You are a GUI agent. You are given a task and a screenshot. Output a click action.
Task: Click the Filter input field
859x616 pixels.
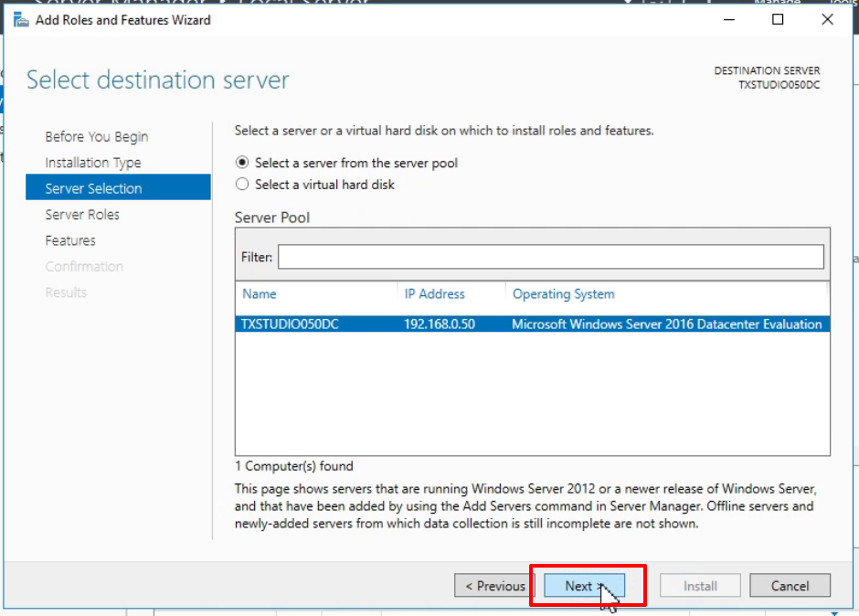[x=550, y=257]
